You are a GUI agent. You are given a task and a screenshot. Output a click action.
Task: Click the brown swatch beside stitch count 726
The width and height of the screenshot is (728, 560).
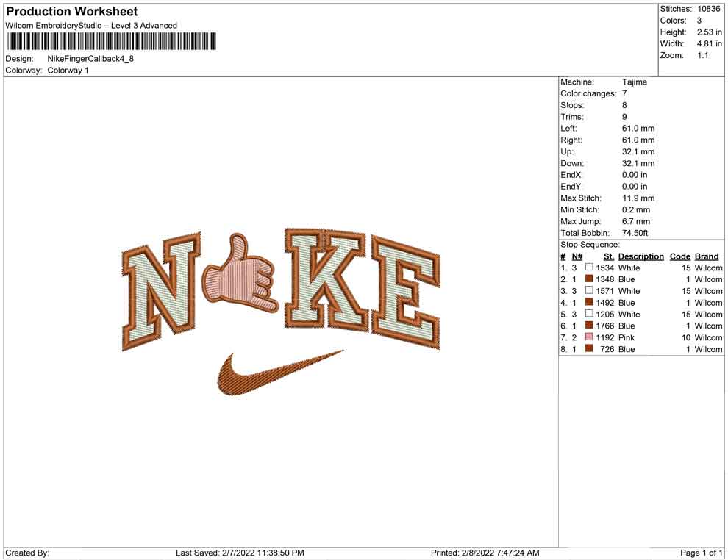click(589, 348)
